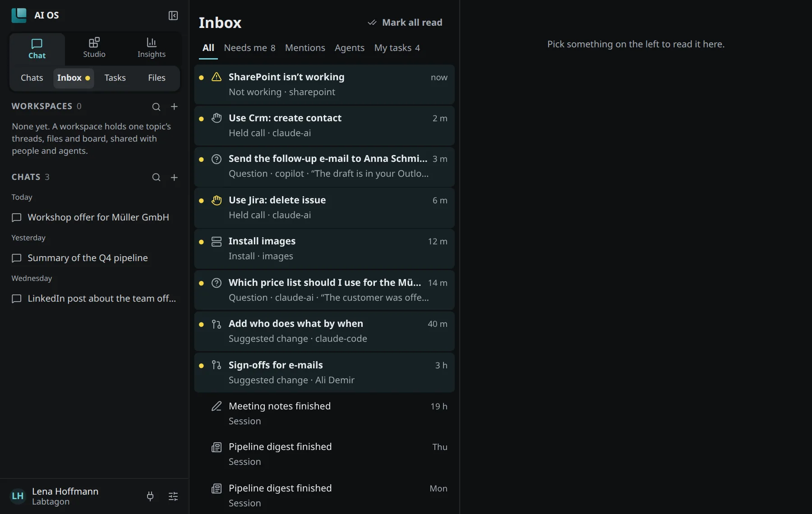812x514 pixels.
Task: Open the Insights section
Action: [152, 48]
